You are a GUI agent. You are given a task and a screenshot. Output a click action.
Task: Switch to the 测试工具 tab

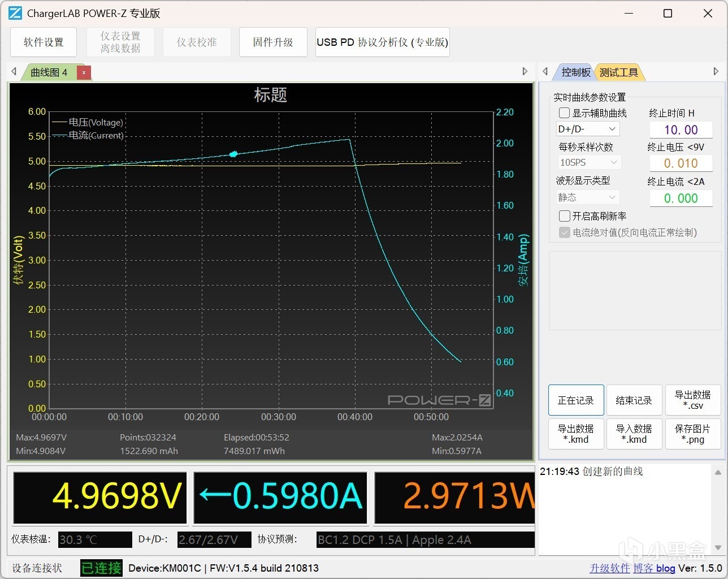click(618, 72)
